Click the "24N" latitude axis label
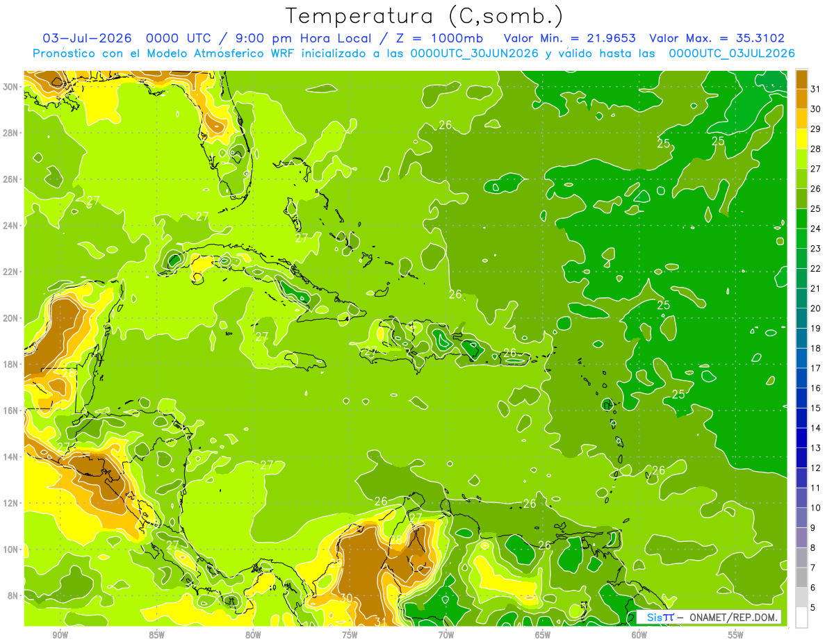834x644 pixels. click(12, 226)
